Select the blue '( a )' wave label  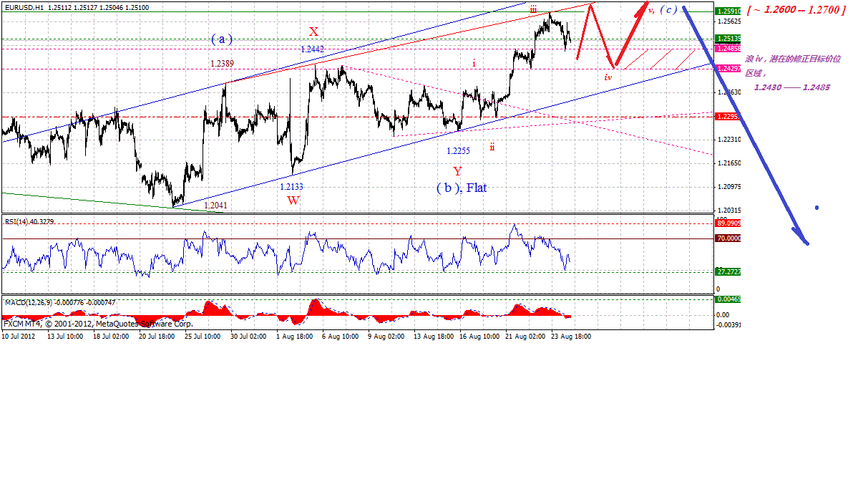(x=222, y=39)
